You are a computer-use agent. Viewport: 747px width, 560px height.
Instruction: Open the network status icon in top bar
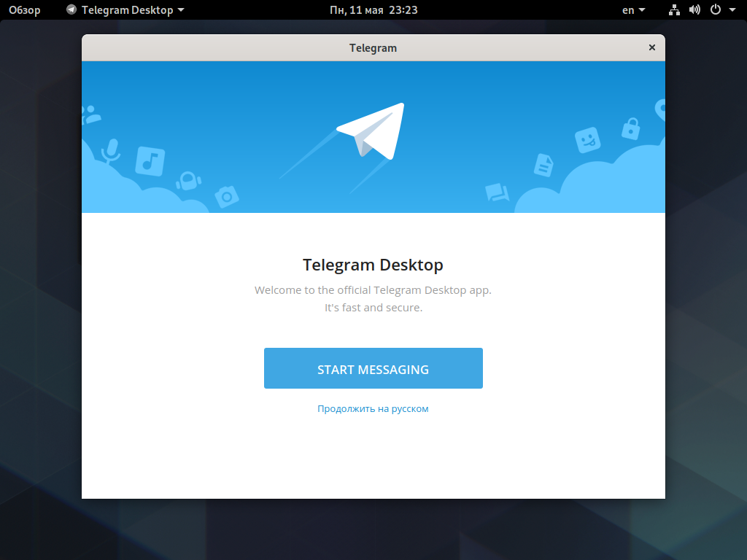[674, 10]
